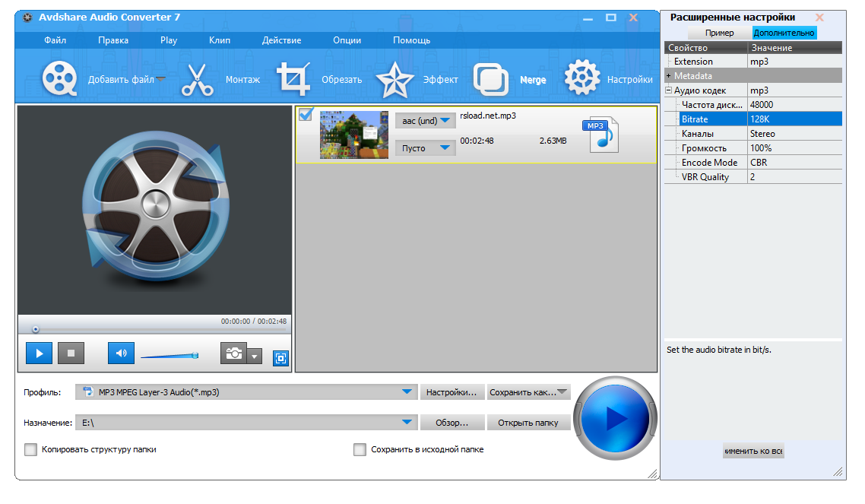Open the Клип menu

(220, 40)
